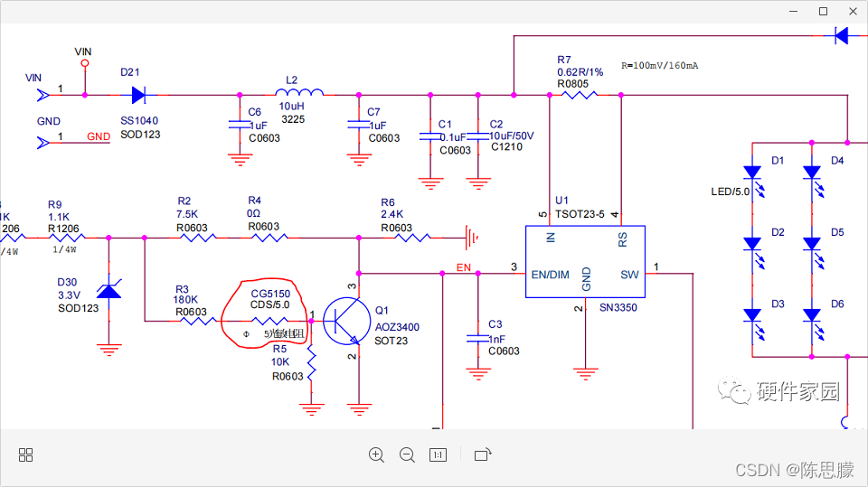Click the 180K resistor value

point(184,299)
